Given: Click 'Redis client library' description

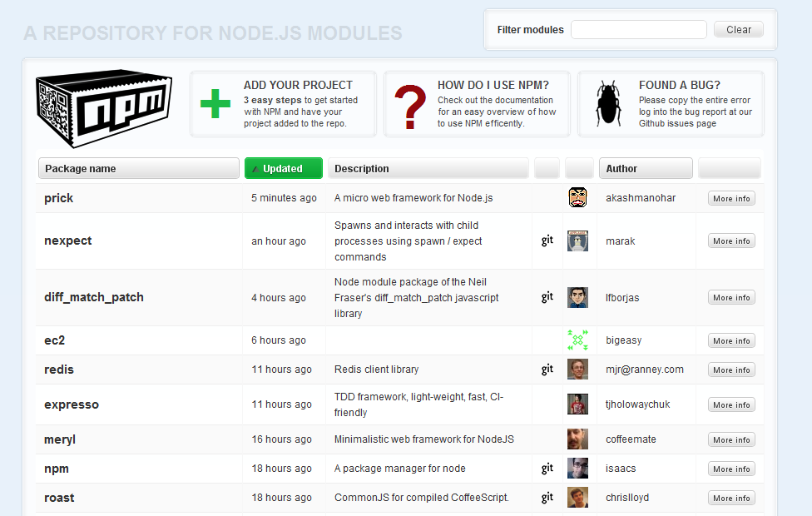Looking at the screenshot, I should coord(377,370).
